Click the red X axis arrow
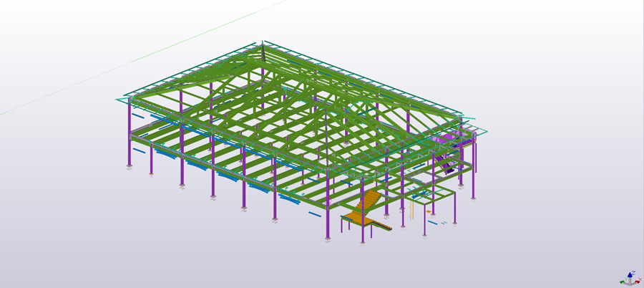The image size is (644, 288). pos(637,280)
